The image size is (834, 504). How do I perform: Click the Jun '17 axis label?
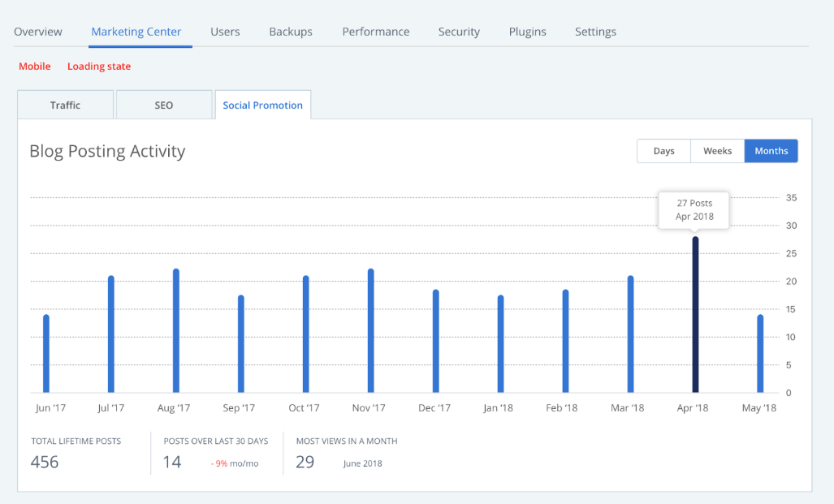point(50,407)
